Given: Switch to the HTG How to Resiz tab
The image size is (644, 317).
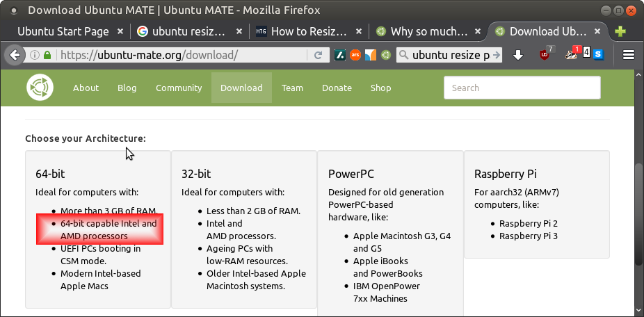Looking at the screenshot, I should tap(309, 31).
